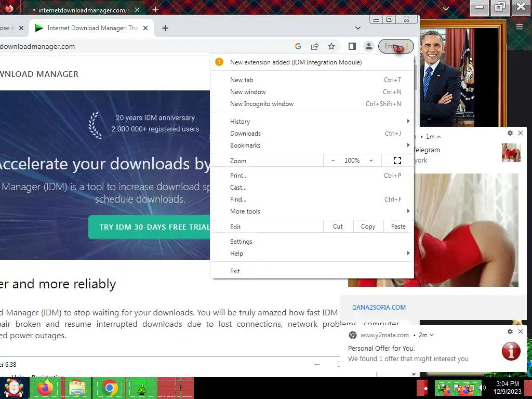532x399 pixels.
Task: Choose Cast... from the menu
Action: click(312, 187)
